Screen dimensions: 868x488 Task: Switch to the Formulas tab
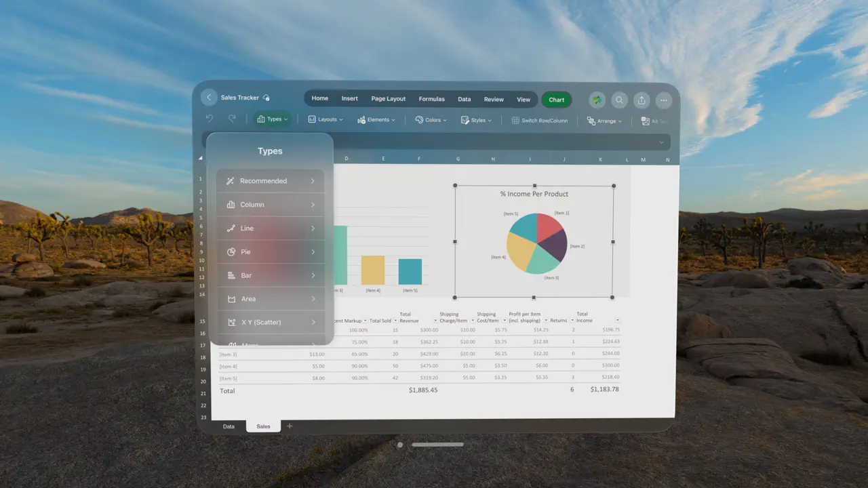431,99
